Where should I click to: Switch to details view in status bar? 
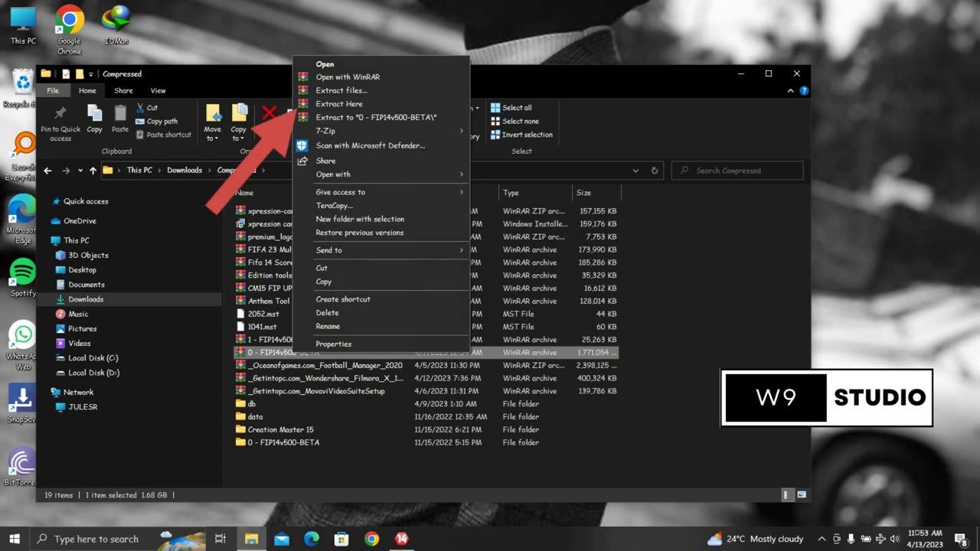pos(787,495)
